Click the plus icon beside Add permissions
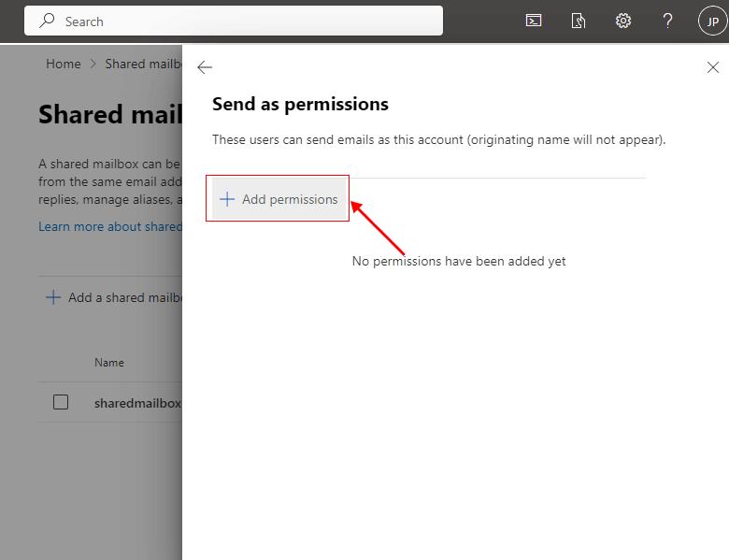The height and width of the screenshot is (560, 729). pyautogui.click(x=227, y=199)
